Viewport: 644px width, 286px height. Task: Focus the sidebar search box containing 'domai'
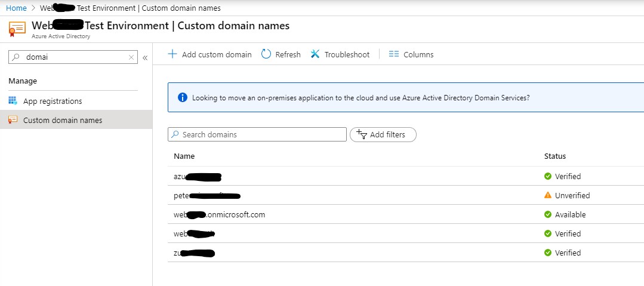tap(73, 57)
